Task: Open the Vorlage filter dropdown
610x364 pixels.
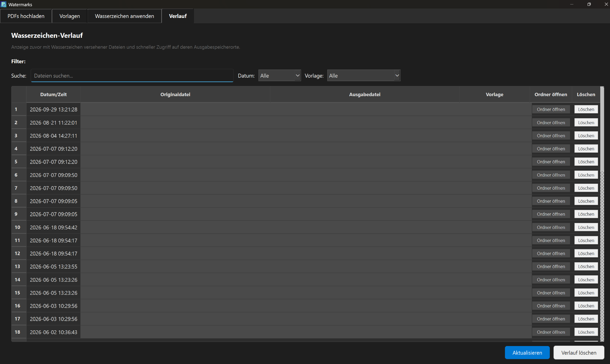Action: pos(364,76)
